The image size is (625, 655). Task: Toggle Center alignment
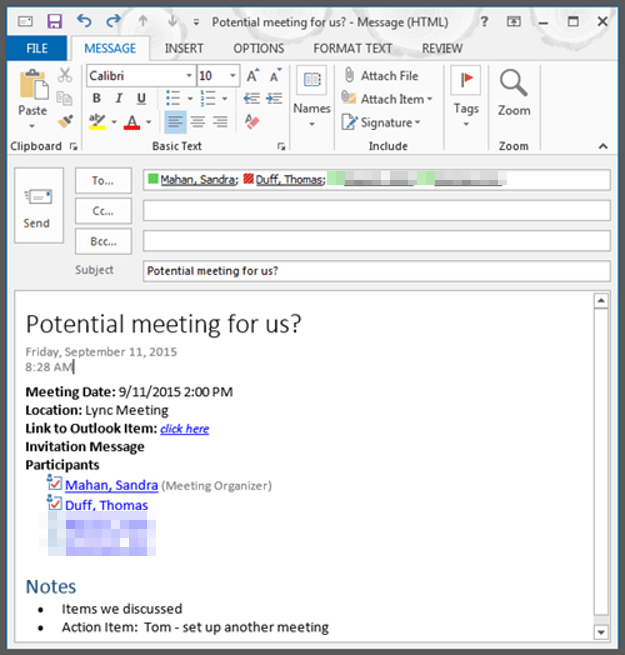coord(198,122)
